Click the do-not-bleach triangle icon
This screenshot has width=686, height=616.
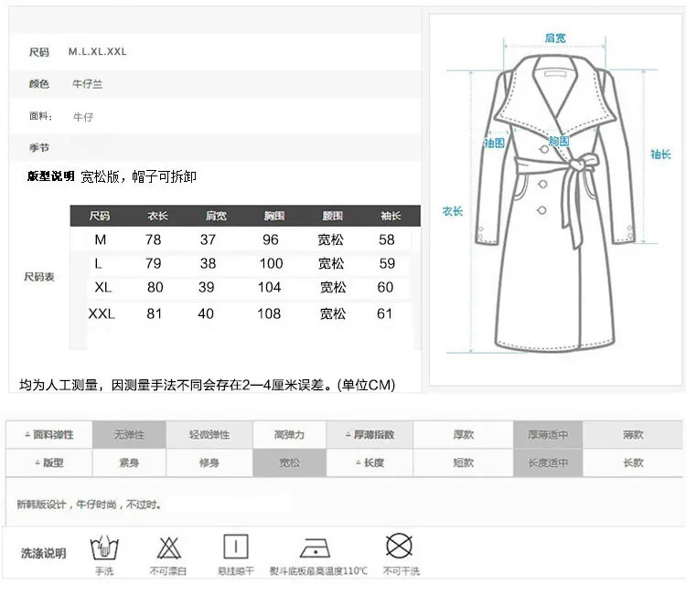pyautogui.click(x=169, y=547)
